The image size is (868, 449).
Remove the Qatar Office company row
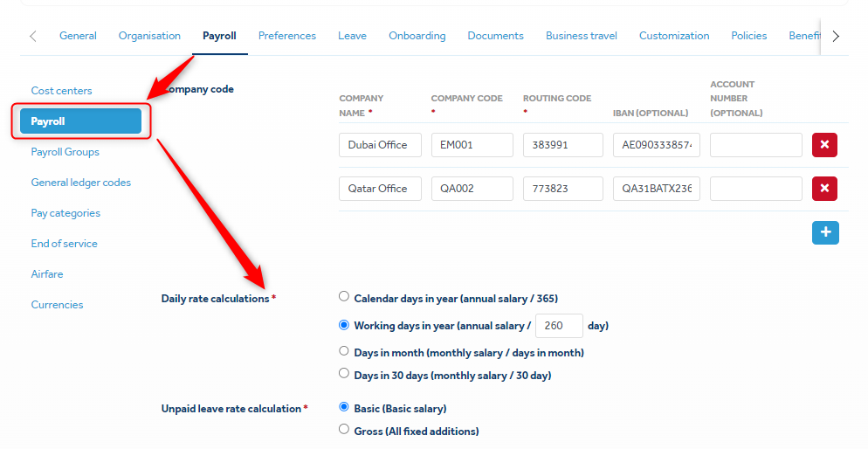coord(824,189)
